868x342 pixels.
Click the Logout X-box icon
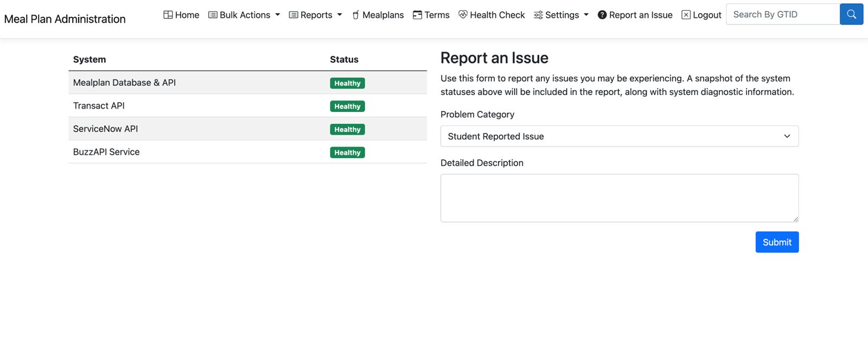click(x=686, y=15)
